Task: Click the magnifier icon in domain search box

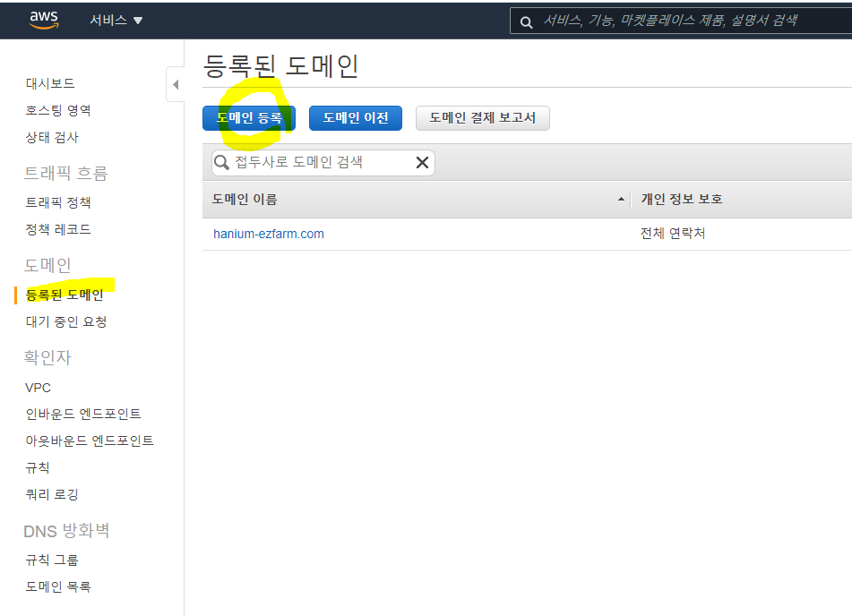Action: tap(221, 162)
